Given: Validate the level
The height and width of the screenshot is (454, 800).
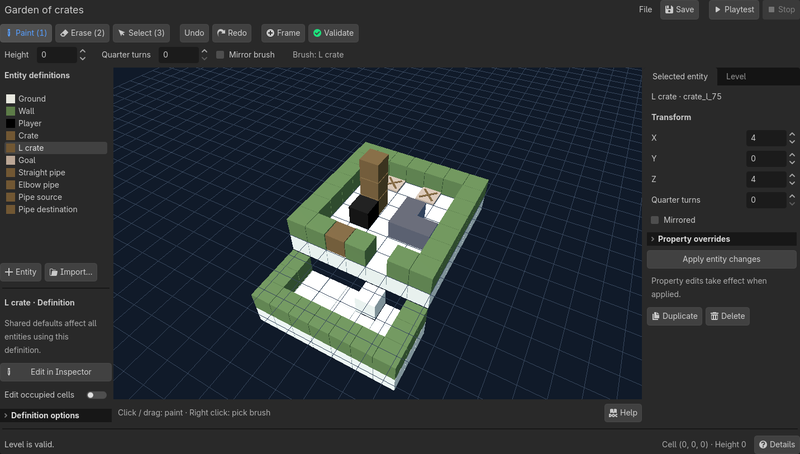Looking at the screenshot, I should tap(333, 33).
